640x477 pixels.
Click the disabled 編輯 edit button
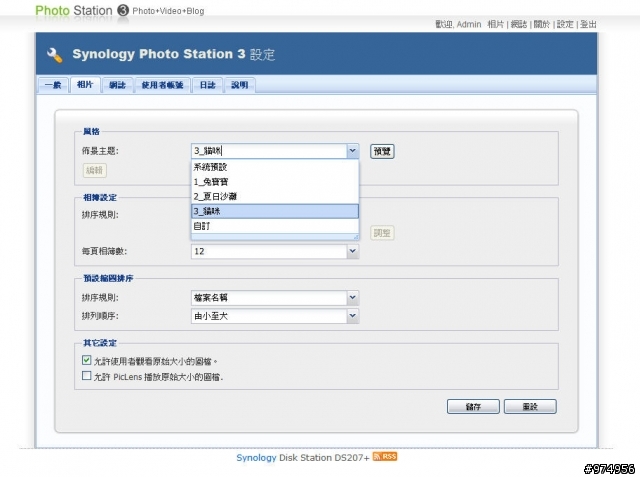tap(95, 170)
